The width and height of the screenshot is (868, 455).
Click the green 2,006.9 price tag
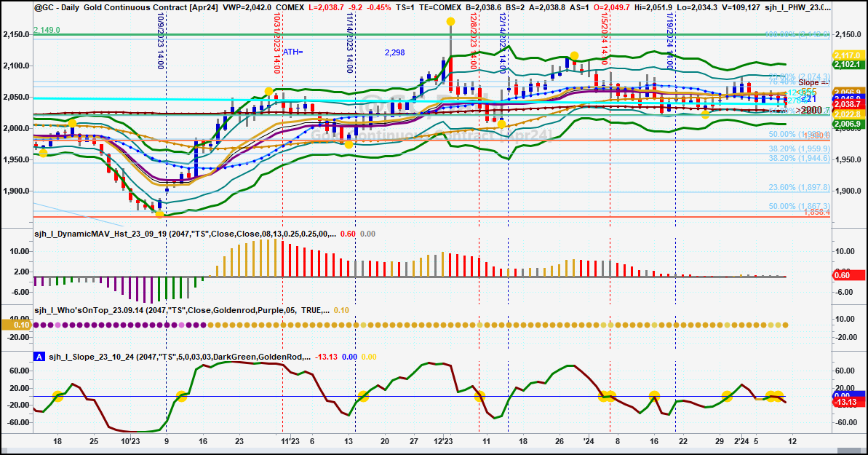(849, 124)
